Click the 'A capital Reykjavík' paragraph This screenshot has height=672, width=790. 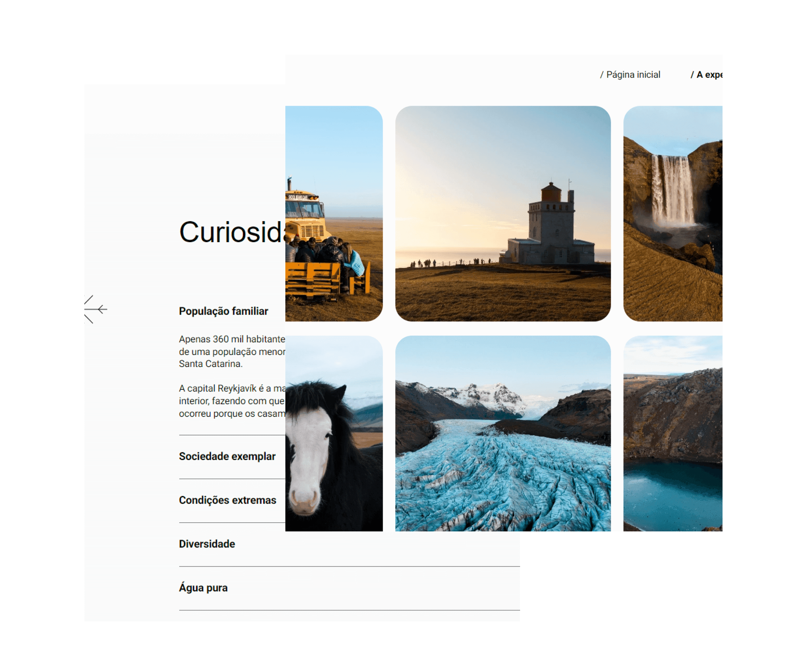coord(232,401)
